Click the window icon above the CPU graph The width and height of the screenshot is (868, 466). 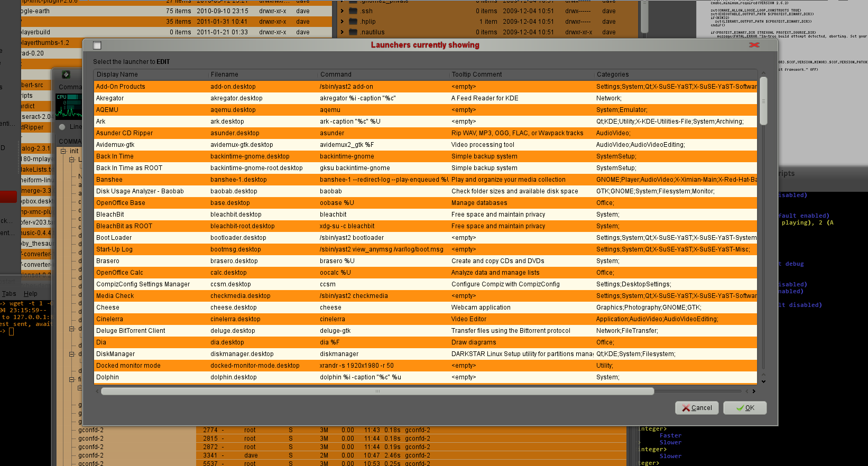[x=66, y=74]
